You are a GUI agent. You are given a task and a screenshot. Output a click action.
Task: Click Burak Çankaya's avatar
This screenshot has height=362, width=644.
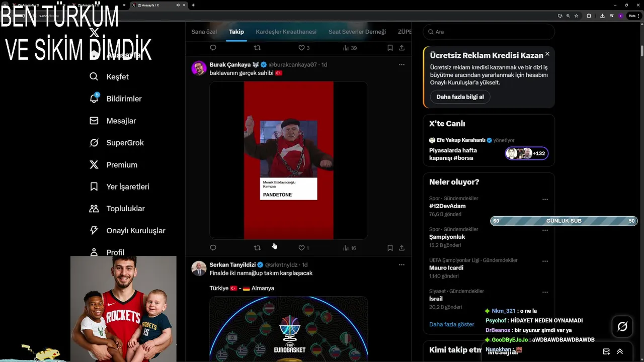pyautogui.click(x=199, y=68)
